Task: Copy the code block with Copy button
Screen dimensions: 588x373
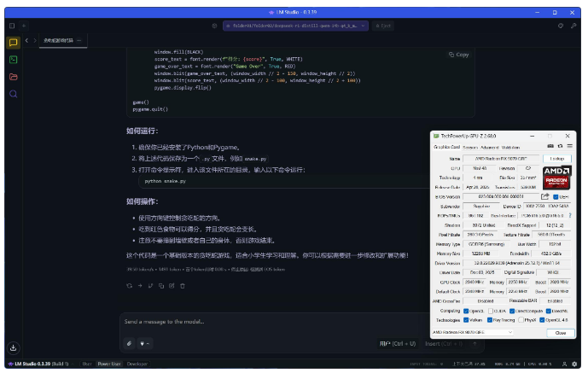Action: (458, 54)
